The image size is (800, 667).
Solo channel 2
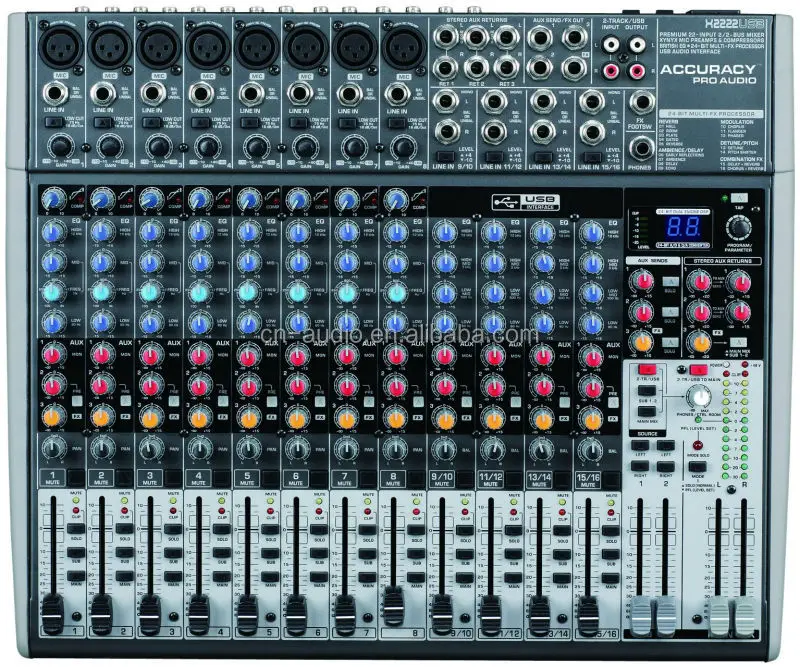(124, 530)
